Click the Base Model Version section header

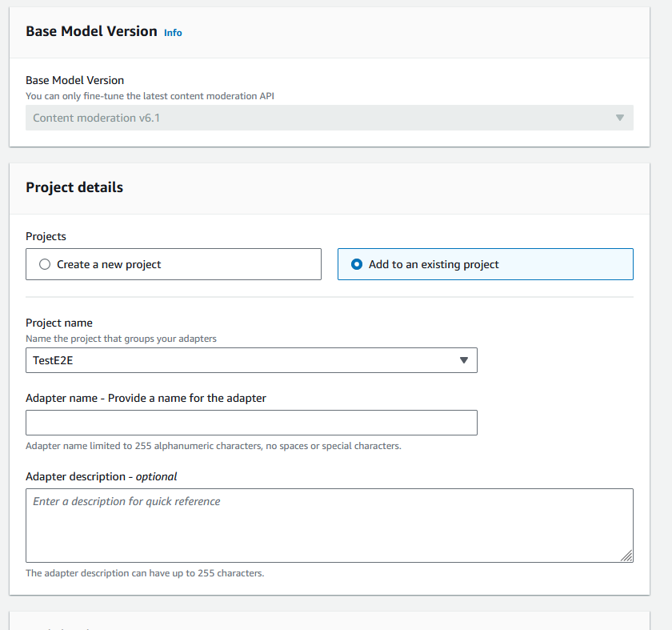pos(90,31)
